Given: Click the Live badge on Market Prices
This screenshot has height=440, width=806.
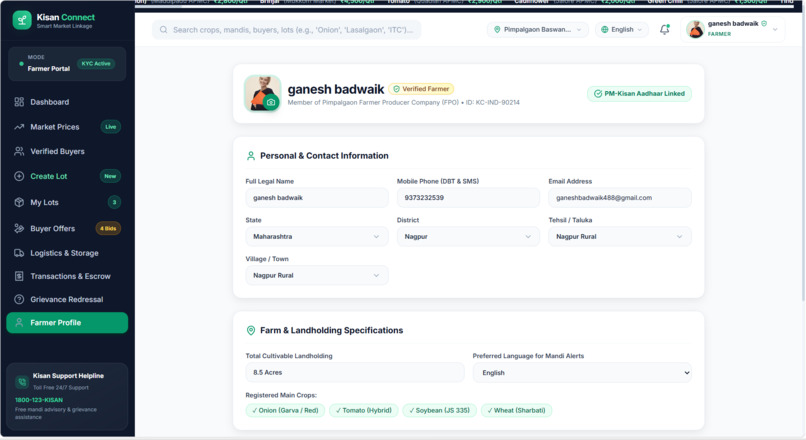Looking at the screenshot, I should click(x=111, y=127).
